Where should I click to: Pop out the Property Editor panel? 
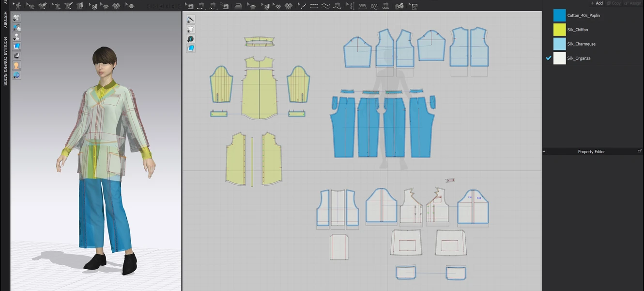coord(640,151)
